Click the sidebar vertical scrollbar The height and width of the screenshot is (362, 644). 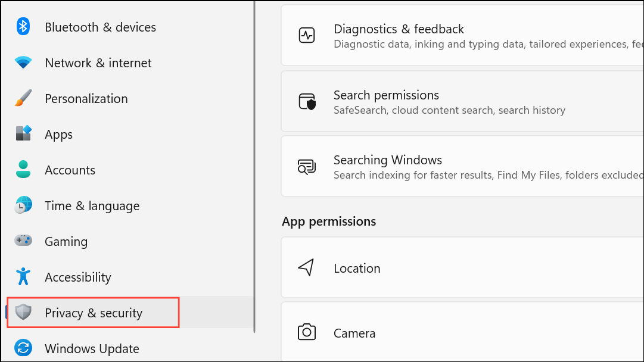point(255,167)
